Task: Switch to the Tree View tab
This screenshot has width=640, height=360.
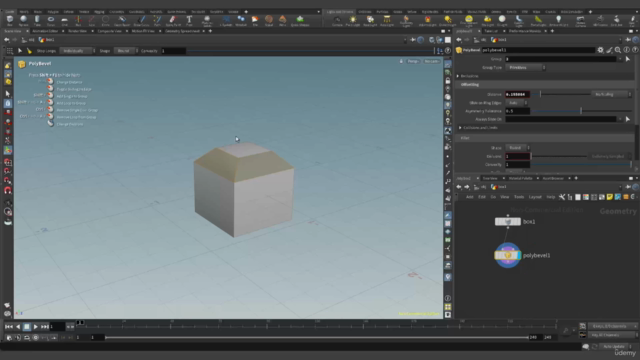Action: point(489,178)
